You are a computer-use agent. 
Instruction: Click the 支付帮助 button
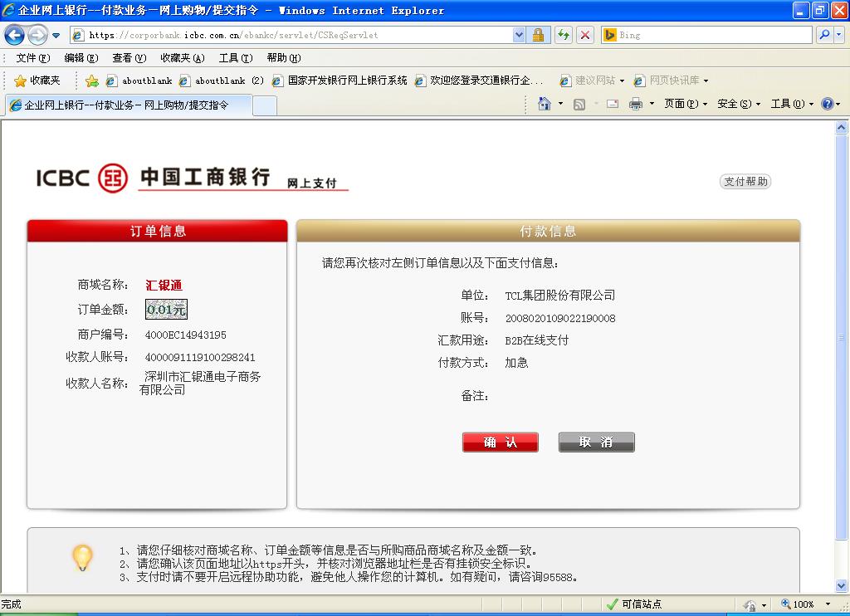[745, 182]
